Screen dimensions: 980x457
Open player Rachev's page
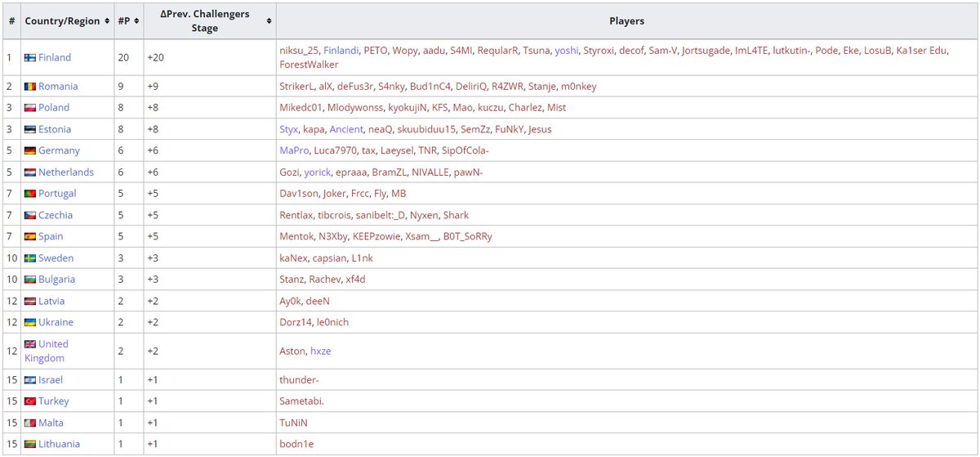[325, 280]
